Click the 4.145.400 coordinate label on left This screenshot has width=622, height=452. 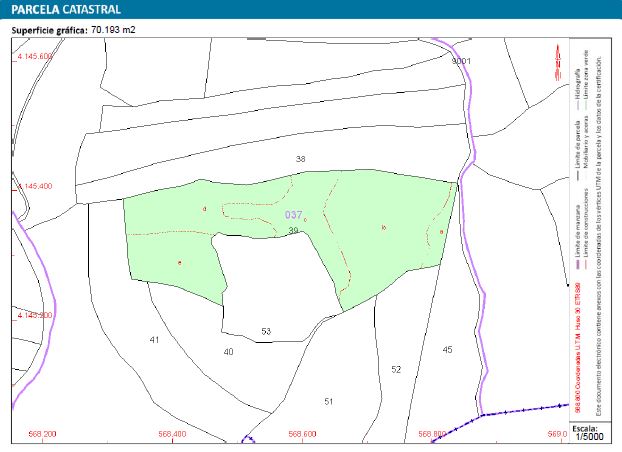tap(35, 186)
